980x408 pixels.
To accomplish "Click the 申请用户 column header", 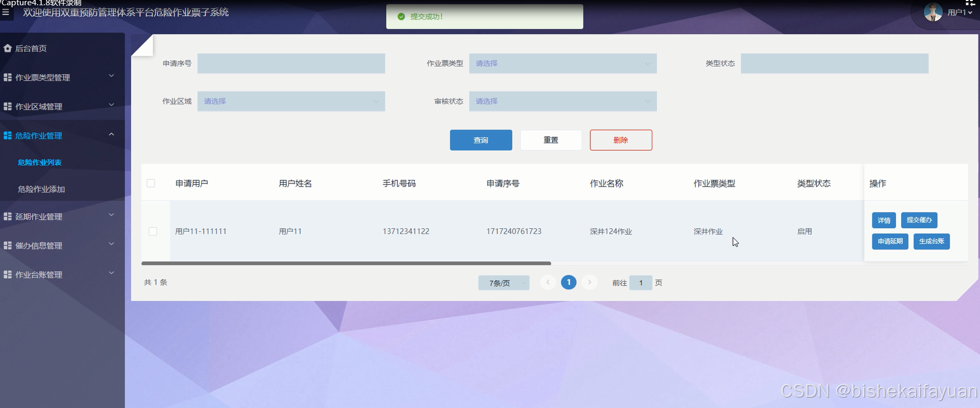I will [192, 183].
